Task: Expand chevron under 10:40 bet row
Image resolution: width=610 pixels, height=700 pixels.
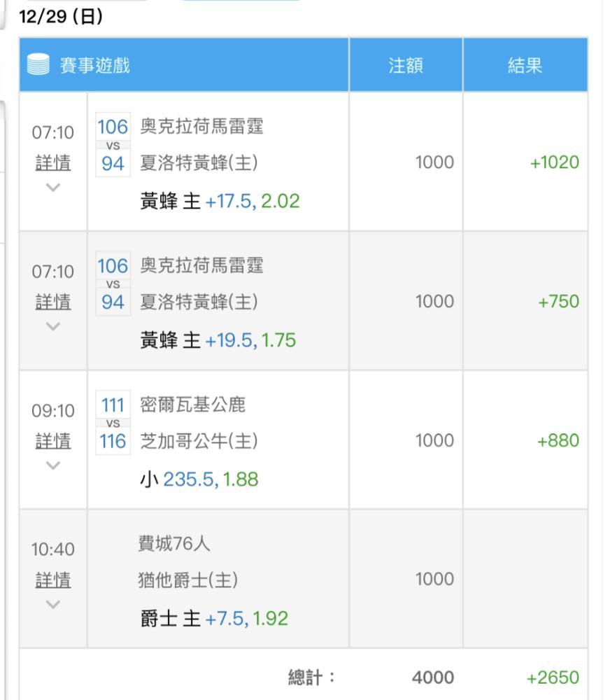Action: click(x=53, y=605)
